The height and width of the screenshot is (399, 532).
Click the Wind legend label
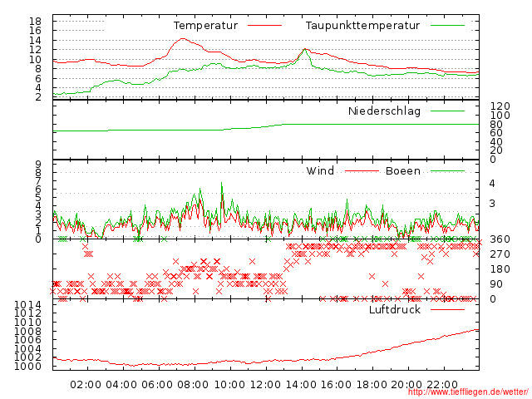click(320, 170)
